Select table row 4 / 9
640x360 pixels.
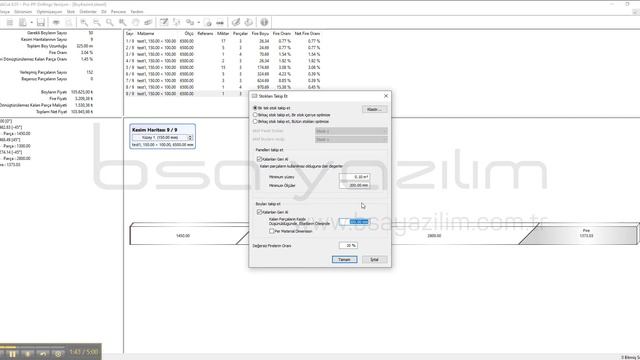pos(223,61)
